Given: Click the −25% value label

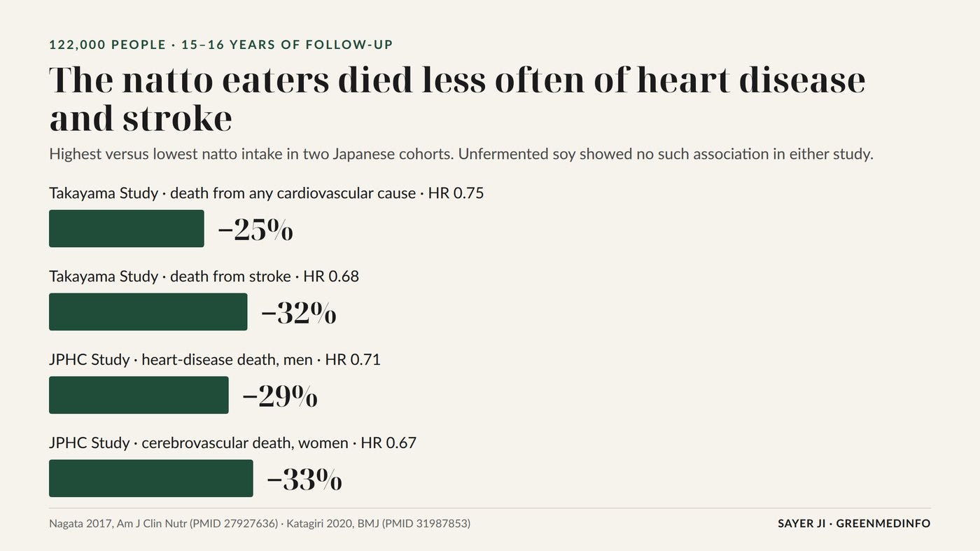Looking at the screenshot, I should (x=255, y=230).
